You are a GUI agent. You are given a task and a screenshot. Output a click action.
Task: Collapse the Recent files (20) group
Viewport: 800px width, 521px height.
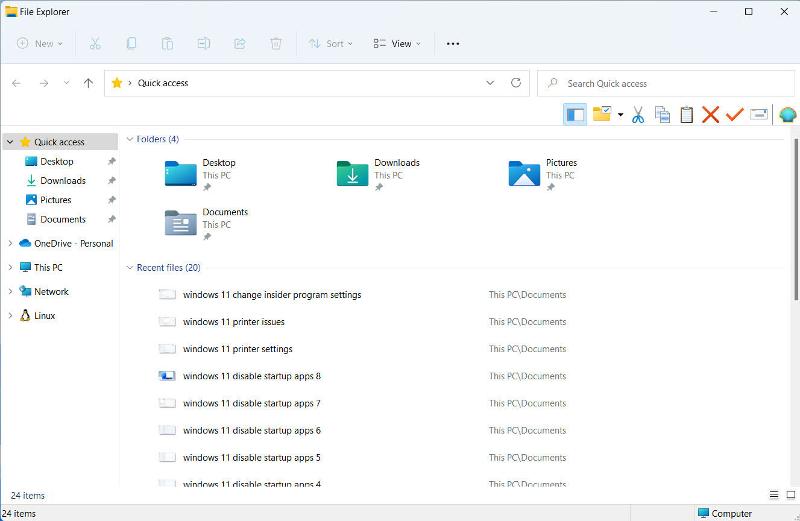(130, 267)
